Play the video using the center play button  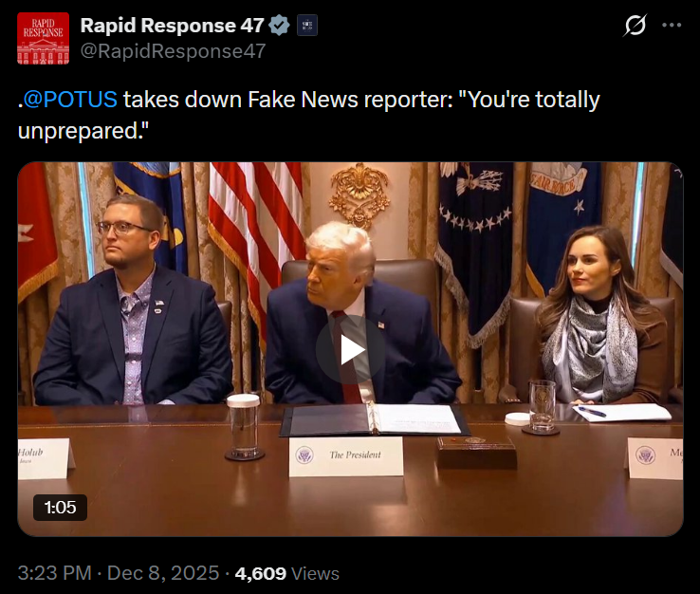pos(350,350)
